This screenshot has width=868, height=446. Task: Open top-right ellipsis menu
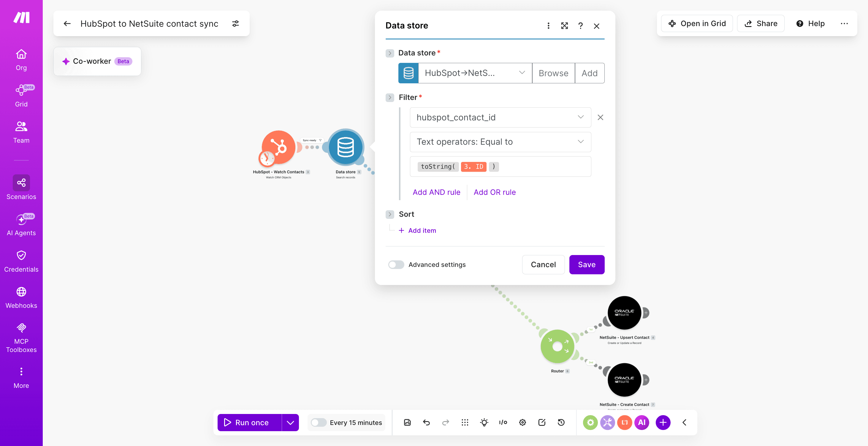click(844, 23)
